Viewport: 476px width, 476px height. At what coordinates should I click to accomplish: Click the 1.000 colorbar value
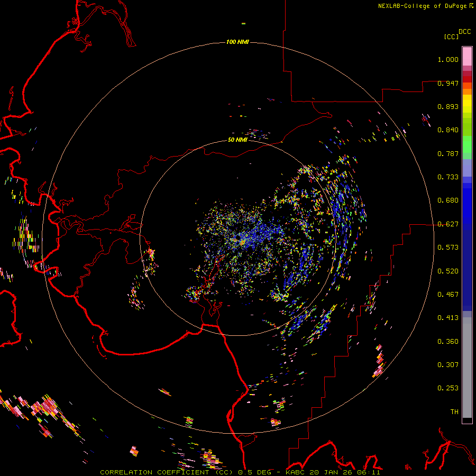coord(448,59)
